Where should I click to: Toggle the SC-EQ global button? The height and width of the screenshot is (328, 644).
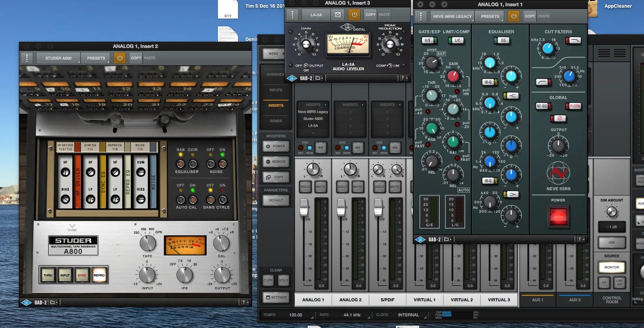click(544, 106)
